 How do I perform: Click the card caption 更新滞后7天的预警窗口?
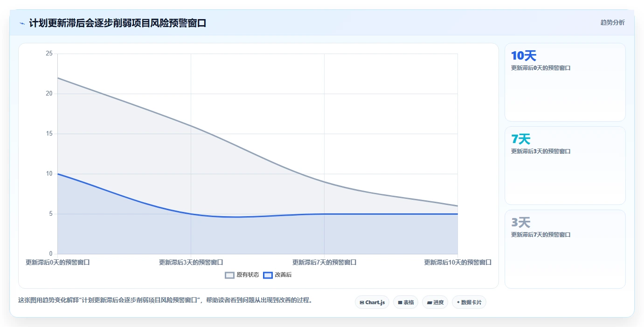(541, 235)
